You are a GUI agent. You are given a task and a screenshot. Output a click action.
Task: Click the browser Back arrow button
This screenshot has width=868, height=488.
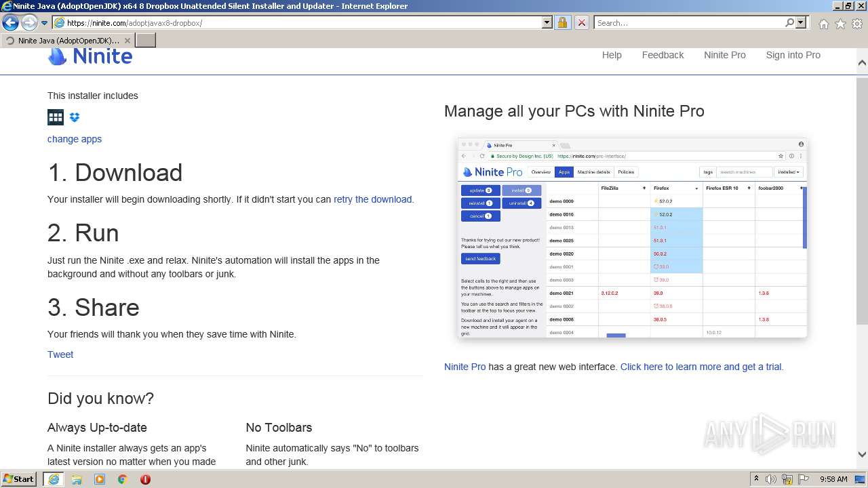[x=10, y=23]
